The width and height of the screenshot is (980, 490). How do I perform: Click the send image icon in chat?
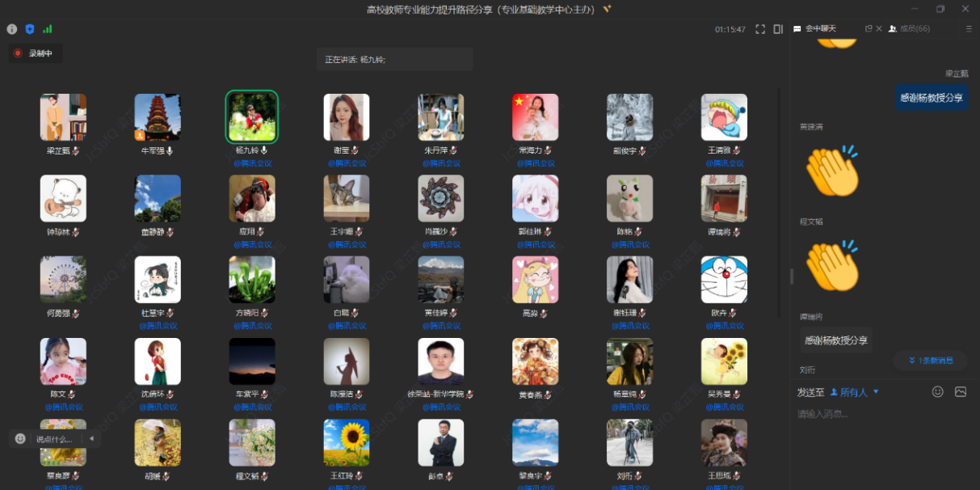click(961, 391)
